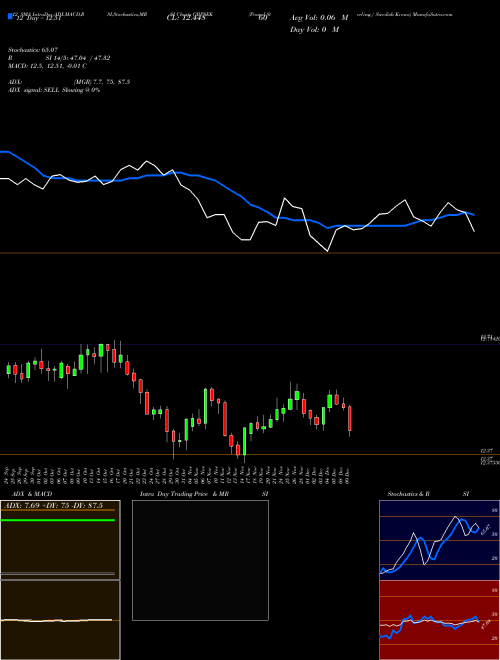Click the "Stochastics & R" panel title

408,494
